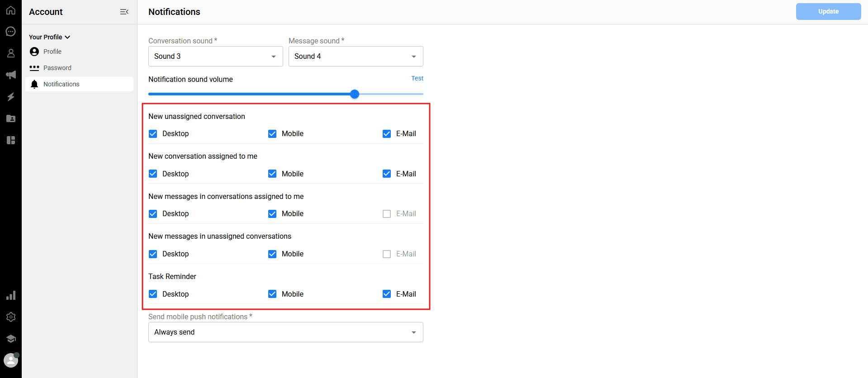Click the Notifications bell icon
Image resolution: width=868 pixels, height=378 pixels.
[34, 84]
